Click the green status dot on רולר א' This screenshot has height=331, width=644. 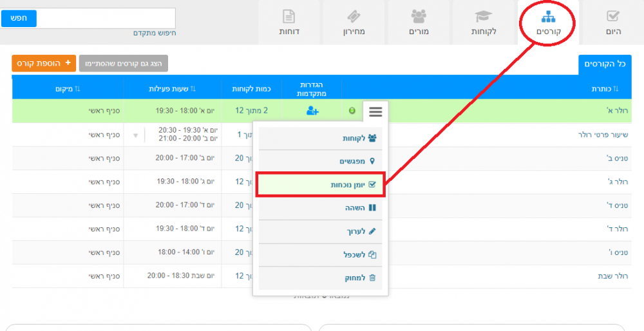point(352,111)
